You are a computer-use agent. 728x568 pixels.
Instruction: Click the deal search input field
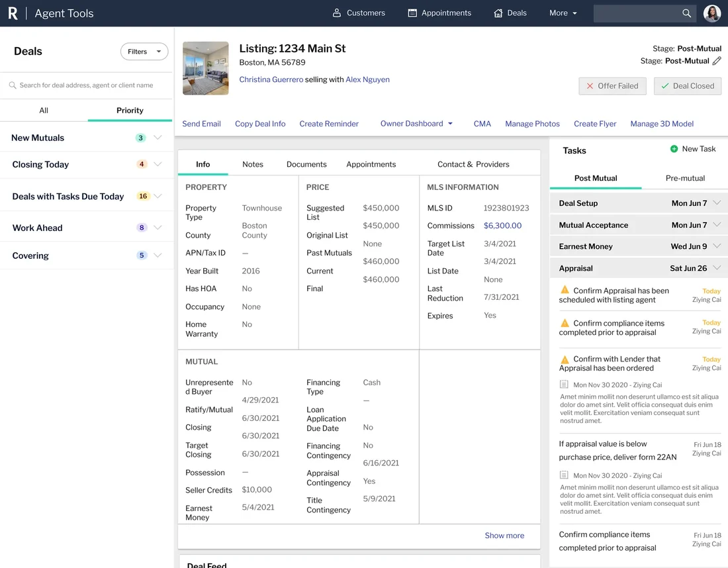pyautogui.click(x=87, y=85)
